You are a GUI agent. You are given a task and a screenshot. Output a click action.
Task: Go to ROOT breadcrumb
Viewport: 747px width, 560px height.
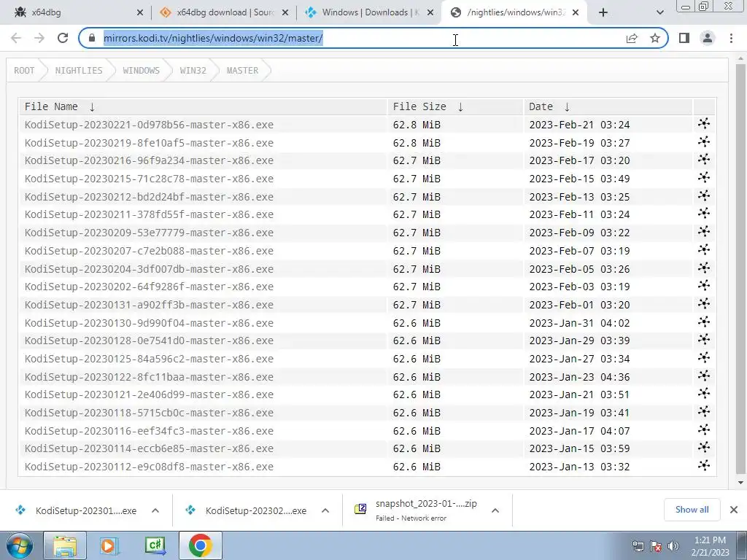(24, 71)
